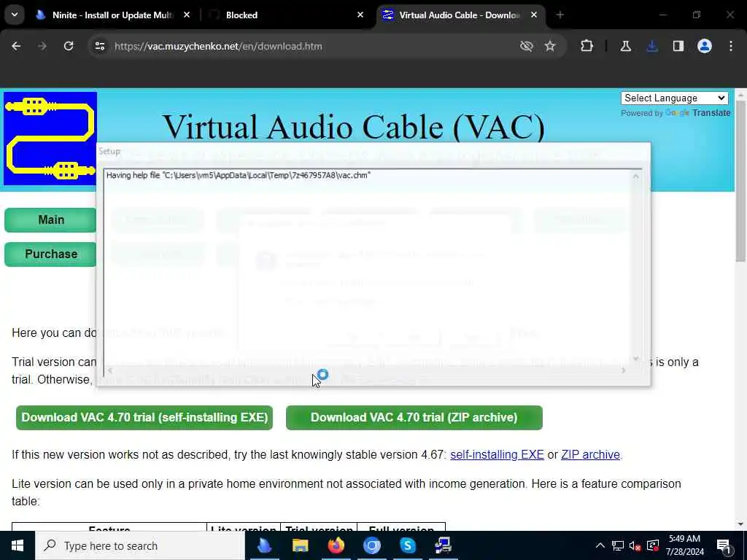The height and width of the screenshot is (560, 747).
Task: Click the Google Translate link
Action: pos(698,113)
